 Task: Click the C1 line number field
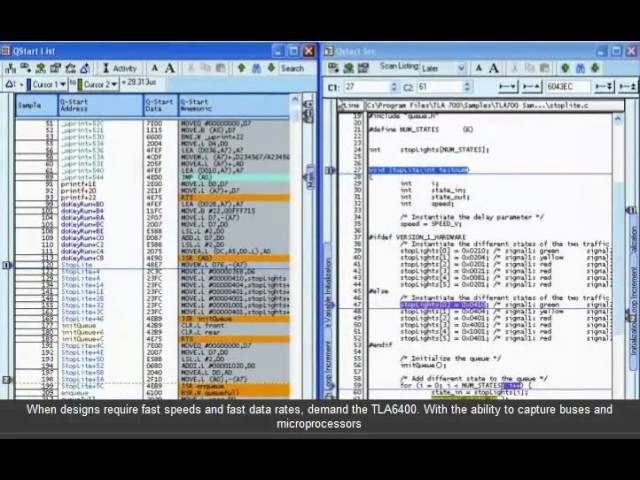pyautogui.click(x=367, y=87)
